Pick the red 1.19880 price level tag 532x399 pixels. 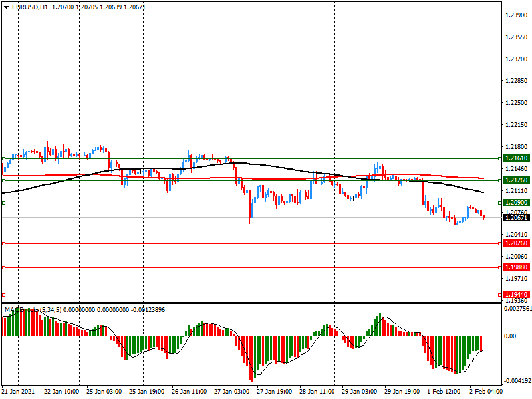pos(516,267)
